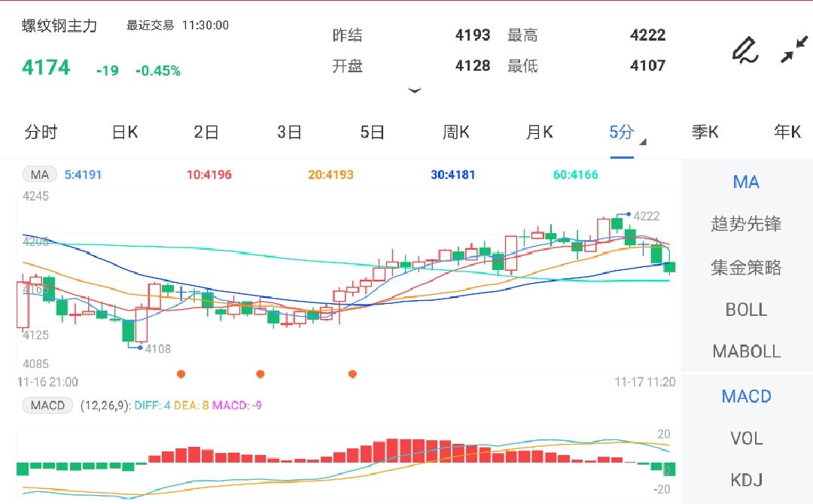Image resolution: width=813 pixels, height=504 pixels.
Task: Tap the third orange event marker dot
Action: [352, 374]
